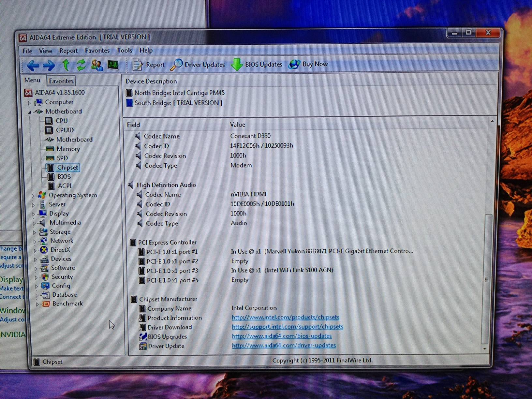532x399 pixels.
Task: Click the scrollbar up arrow in details
Action: click(x=492, y=121)
